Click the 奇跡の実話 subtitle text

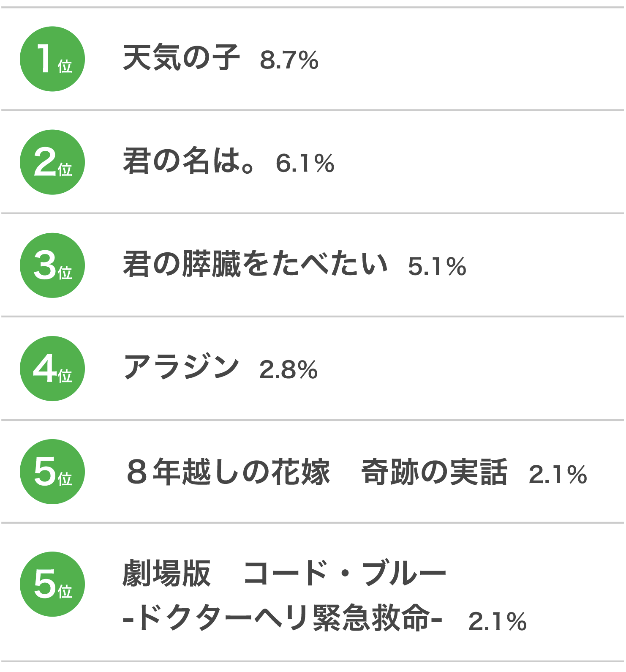434,472
